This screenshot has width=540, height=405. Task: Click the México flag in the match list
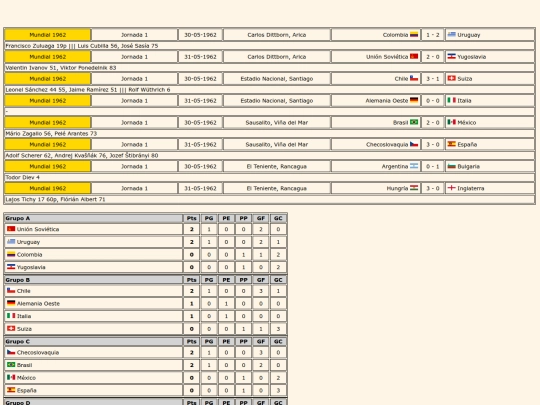coord(451,122)
